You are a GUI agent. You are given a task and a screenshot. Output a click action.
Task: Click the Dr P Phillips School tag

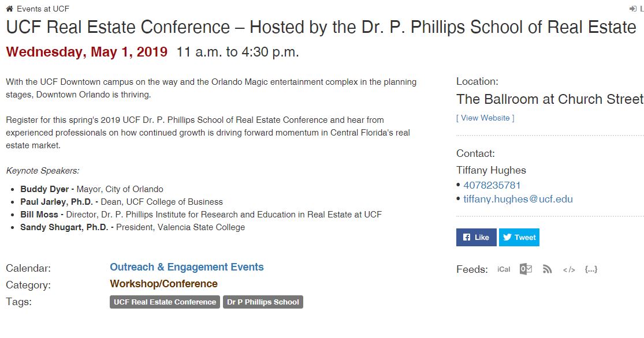click(x=263, y=302)
